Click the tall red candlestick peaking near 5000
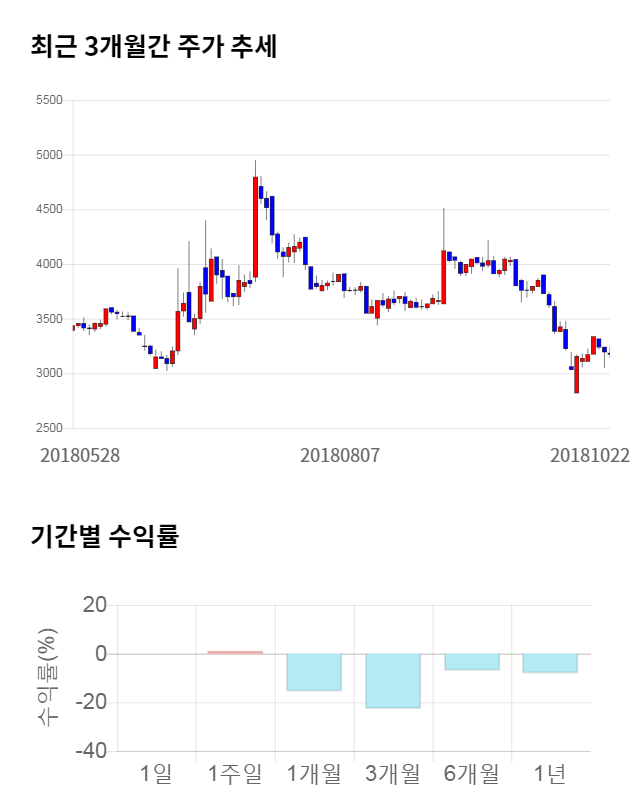 coord(255,227)
